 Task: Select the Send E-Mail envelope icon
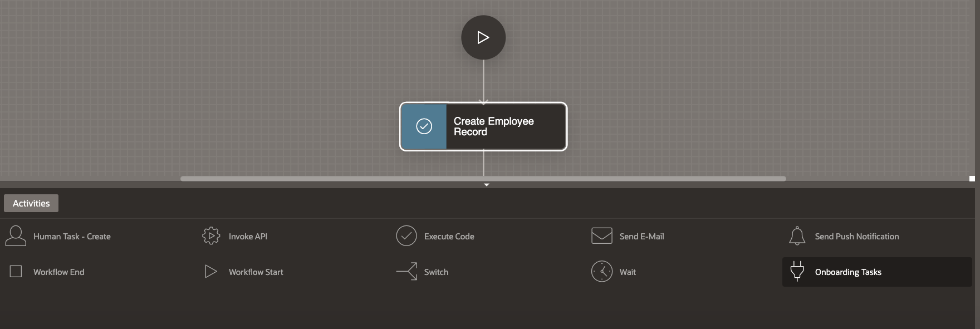pos(602,236)
